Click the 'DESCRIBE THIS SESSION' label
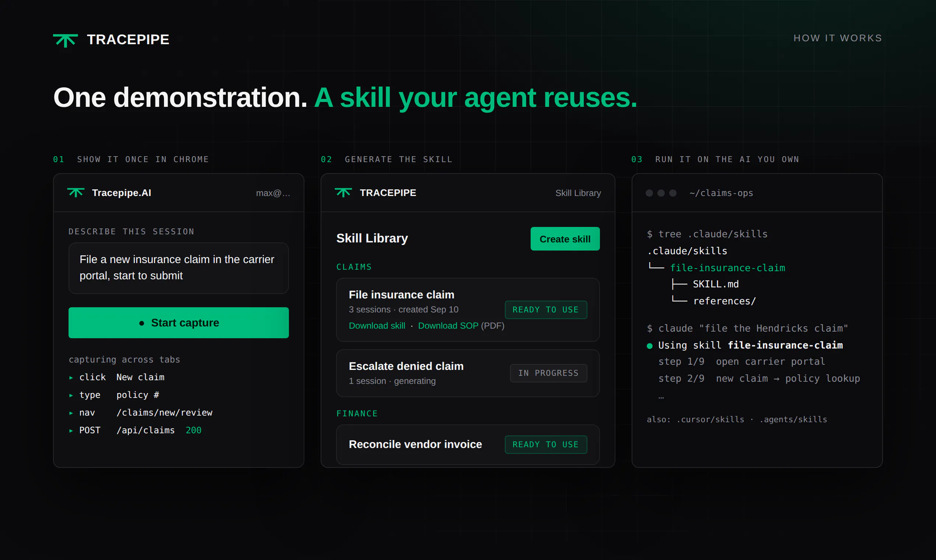936x560 pixels. click(x=131, y=232)
